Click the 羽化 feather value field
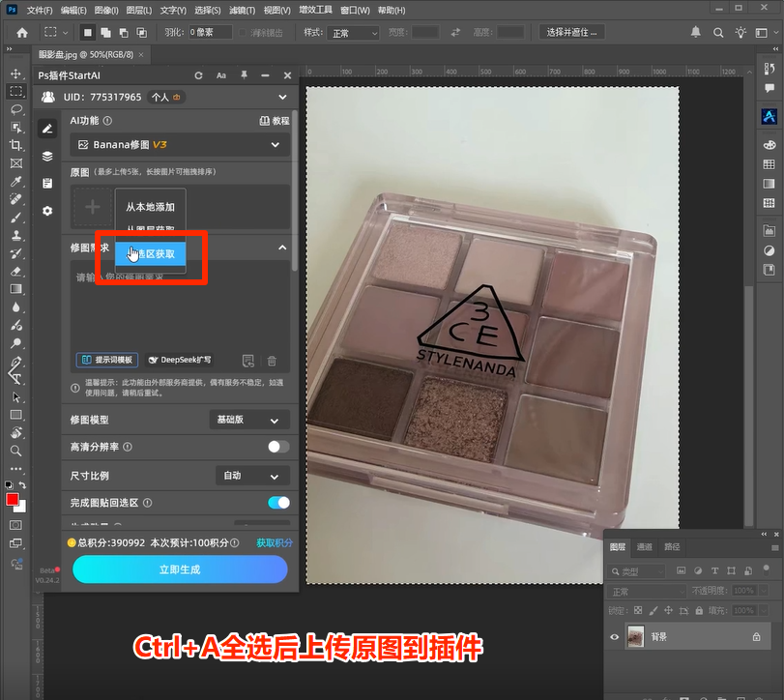 coord(210,32)
